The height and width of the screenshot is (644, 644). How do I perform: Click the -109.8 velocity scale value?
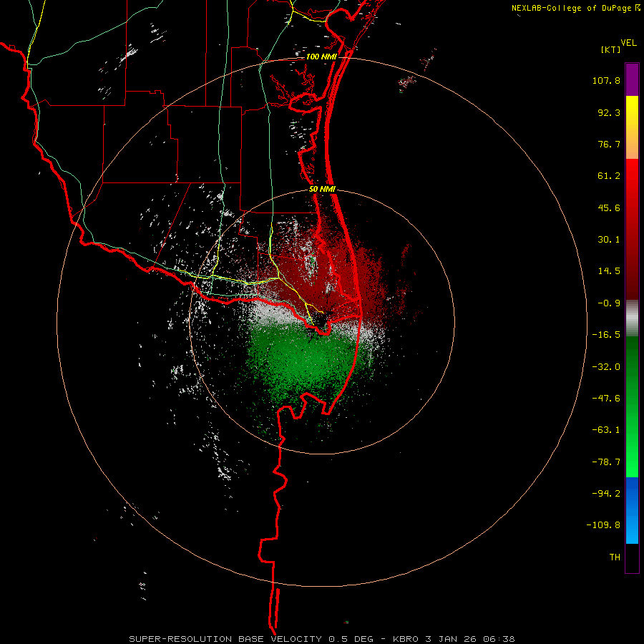pos(603,525)
